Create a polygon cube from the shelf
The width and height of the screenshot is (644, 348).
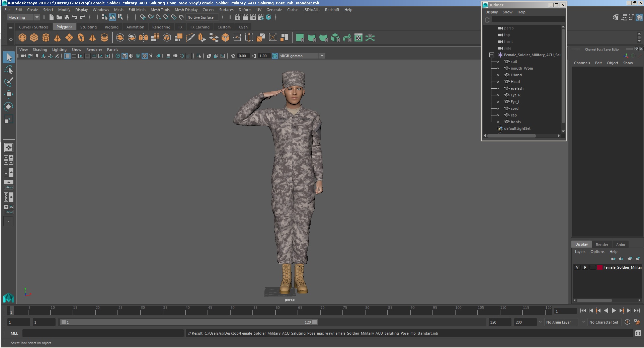[x=34, y=38]
